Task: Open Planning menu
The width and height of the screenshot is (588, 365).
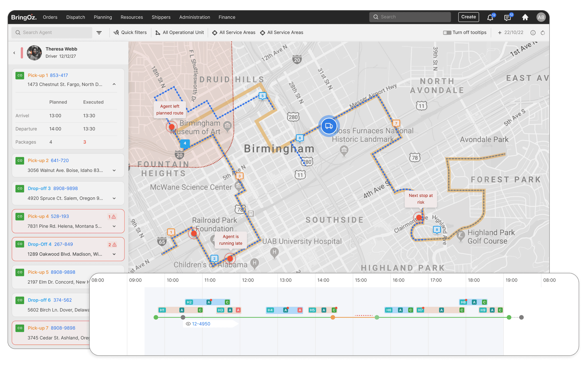Action: coord(103,17)
